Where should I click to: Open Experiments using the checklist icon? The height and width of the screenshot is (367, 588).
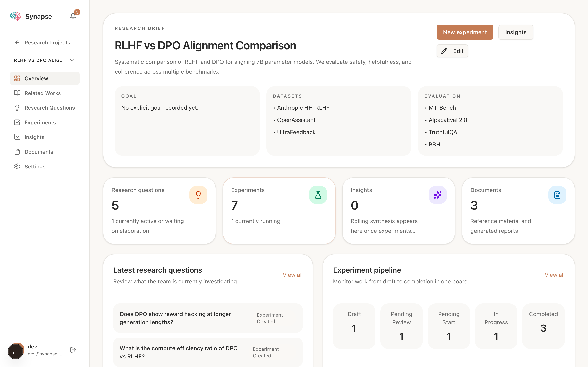[x=17, y=122]
